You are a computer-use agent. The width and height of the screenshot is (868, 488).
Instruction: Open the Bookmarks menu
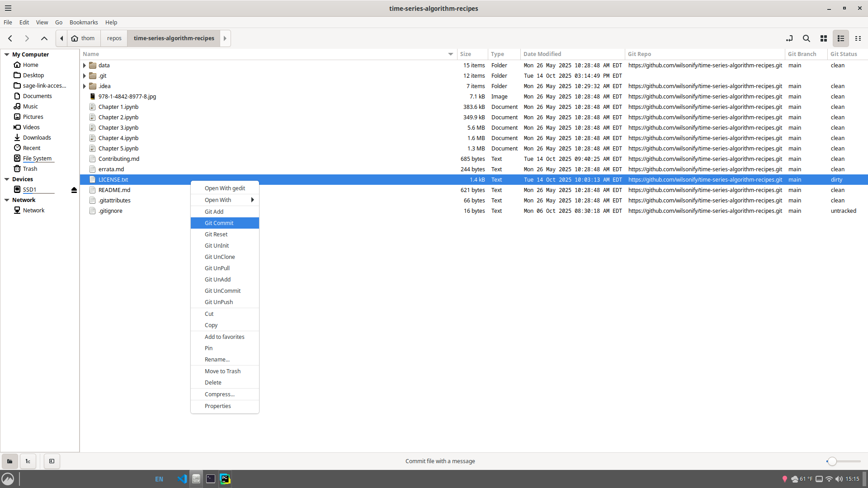coord(83,22)
